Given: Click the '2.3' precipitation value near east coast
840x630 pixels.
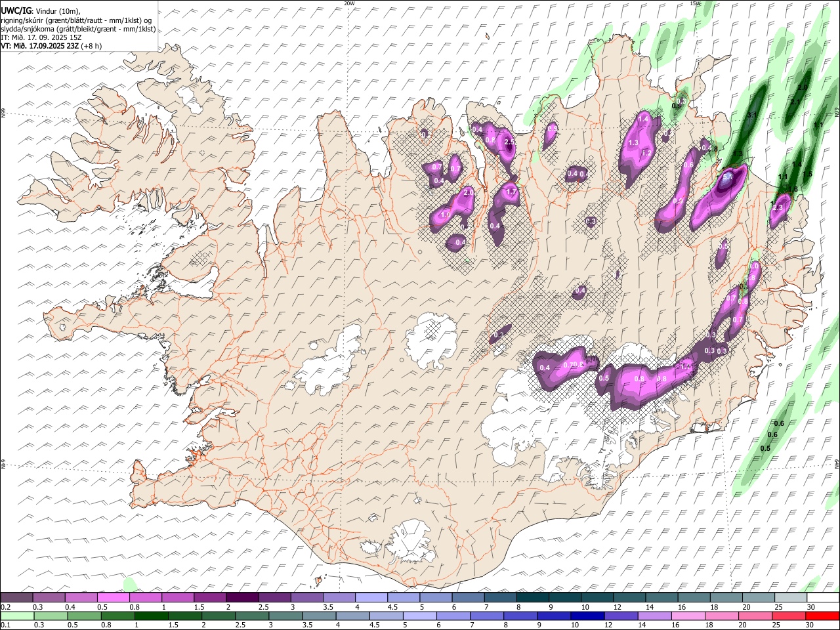Looking at the screenshot, I should click(x=779, y=207).
